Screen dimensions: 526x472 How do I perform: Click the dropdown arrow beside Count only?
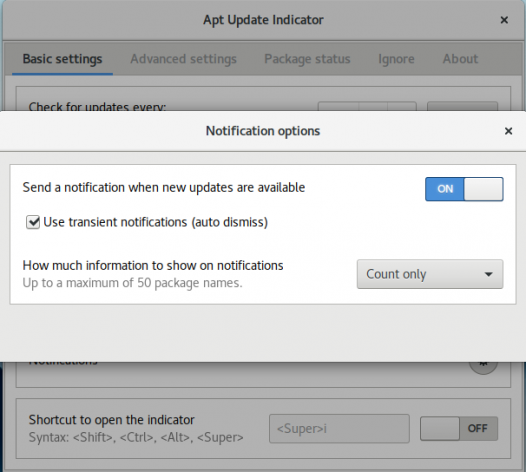[x=488, y=274]
